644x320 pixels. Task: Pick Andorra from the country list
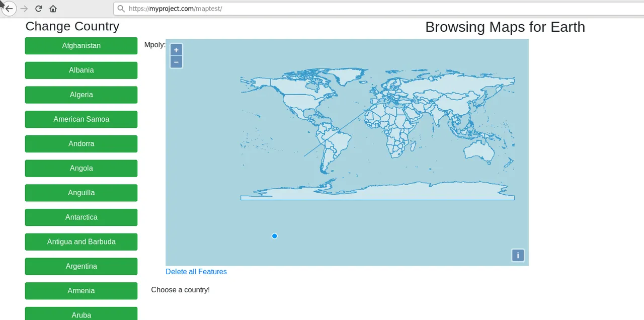pyautogui.click(x=81, y=144)
